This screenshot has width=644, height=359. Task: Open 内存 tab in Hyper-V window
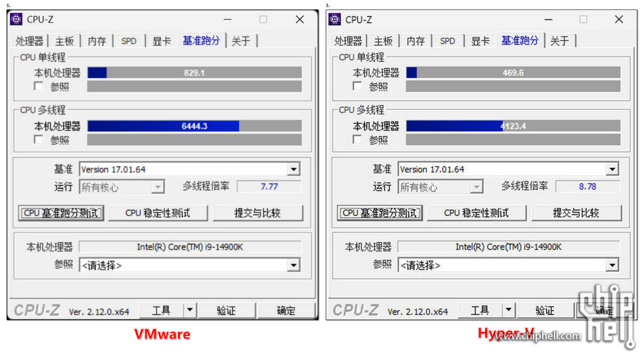coord(415,41)
